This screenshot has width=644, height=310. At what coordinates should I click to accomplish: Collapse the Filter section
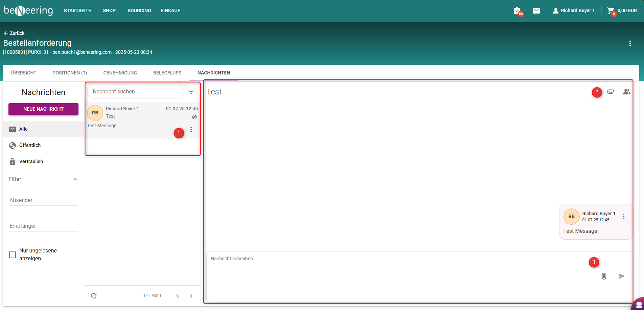(x=75, y=179)
